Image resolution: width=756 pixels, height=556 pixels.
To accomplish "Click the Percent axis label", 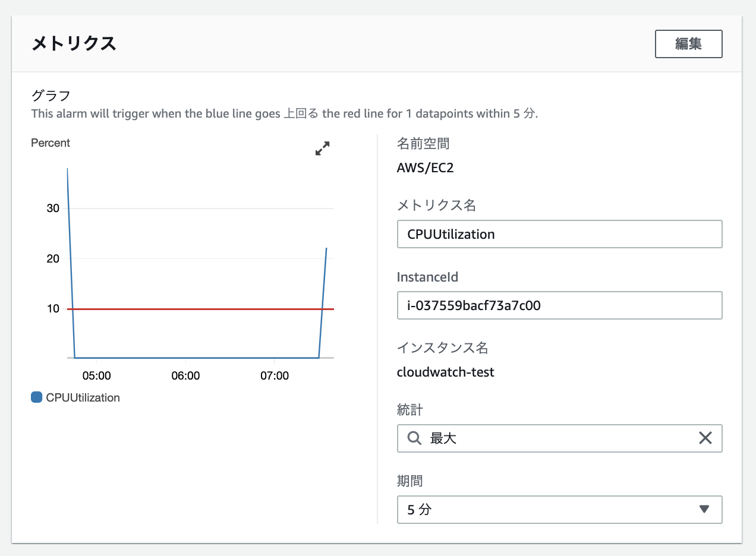I will tap(51, 143).
